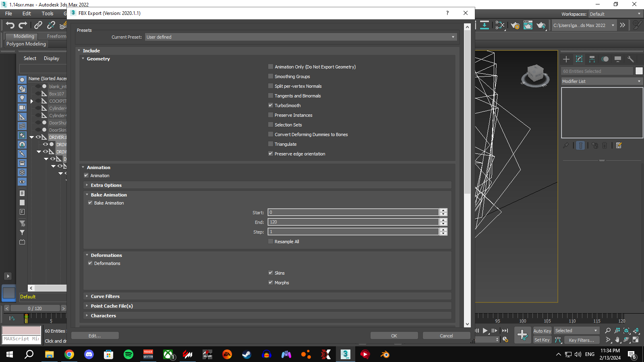Screen dimensions: 644x362
Task: Uncheck the Bake Animation checkbox
Action: (x=90, y=203)
